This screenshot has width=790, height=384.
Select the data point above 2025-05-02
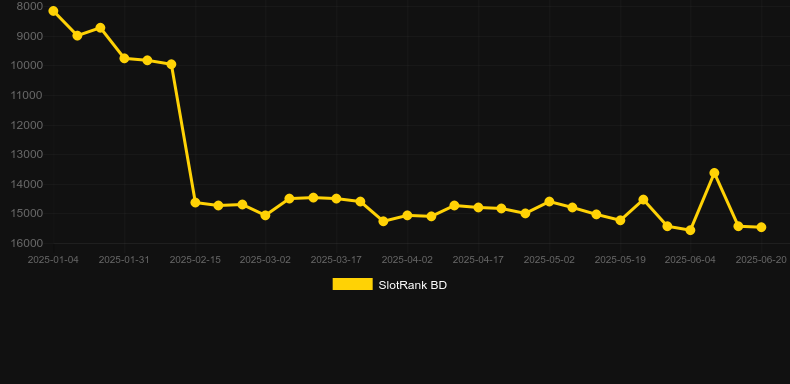[549, 202]
